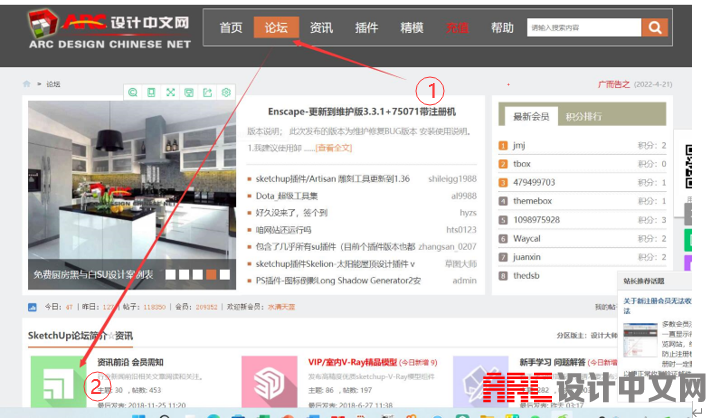Screen dimensions: 714x418
Task: Open member 1098975928 in the member list
Action: 536,220
